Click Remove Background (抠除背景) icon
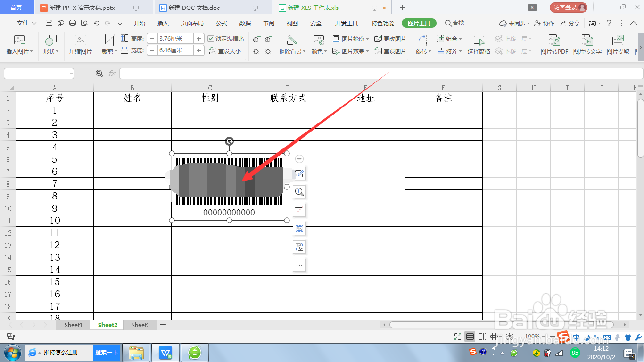The width and height of the screenshot is (644, 362). (292, 41)
